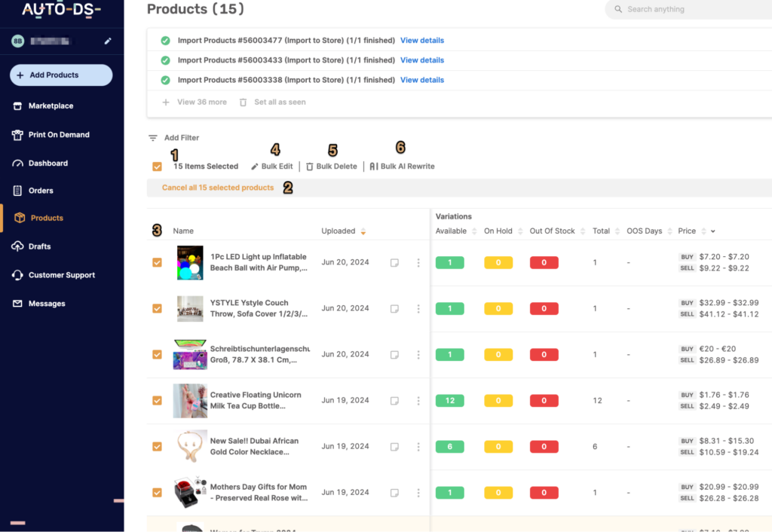
Task: Open the Price column chevron dropdown
Action: pyautogui.click(x=713, y=231)
